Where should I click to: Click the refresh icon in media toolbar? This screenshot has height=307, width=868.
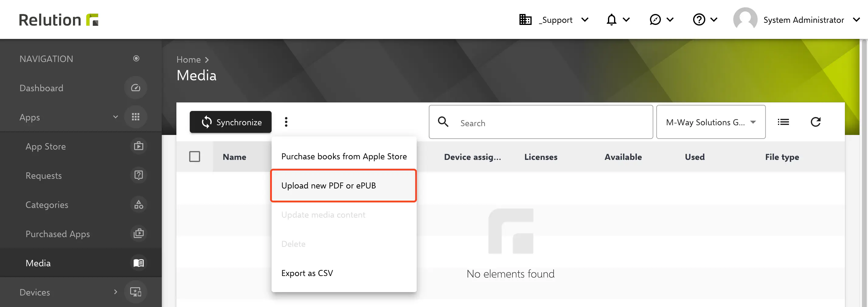[815, 122]
